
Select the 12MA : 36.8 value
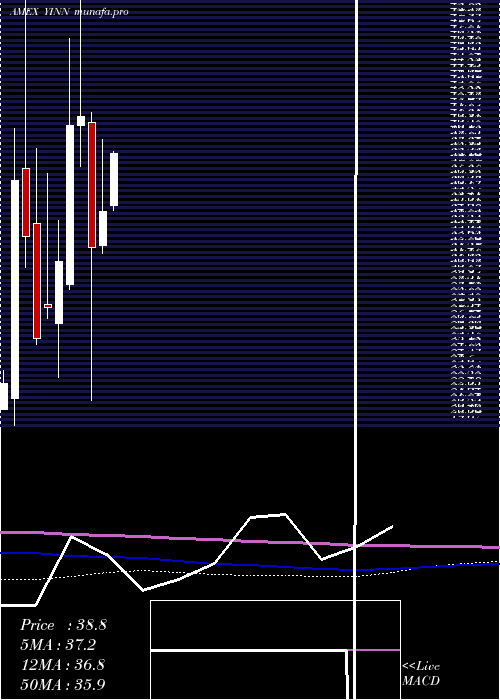tap(63, 665)
